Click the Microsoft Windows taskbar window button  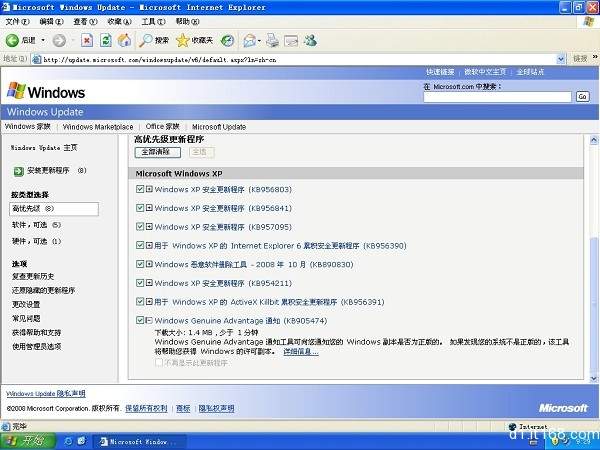tap(139, 442)
